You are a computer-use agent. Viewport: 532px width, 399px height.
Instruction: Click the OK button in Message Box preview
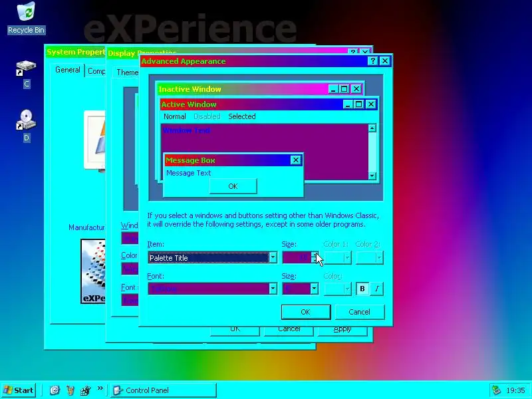[x=233, y=186]
